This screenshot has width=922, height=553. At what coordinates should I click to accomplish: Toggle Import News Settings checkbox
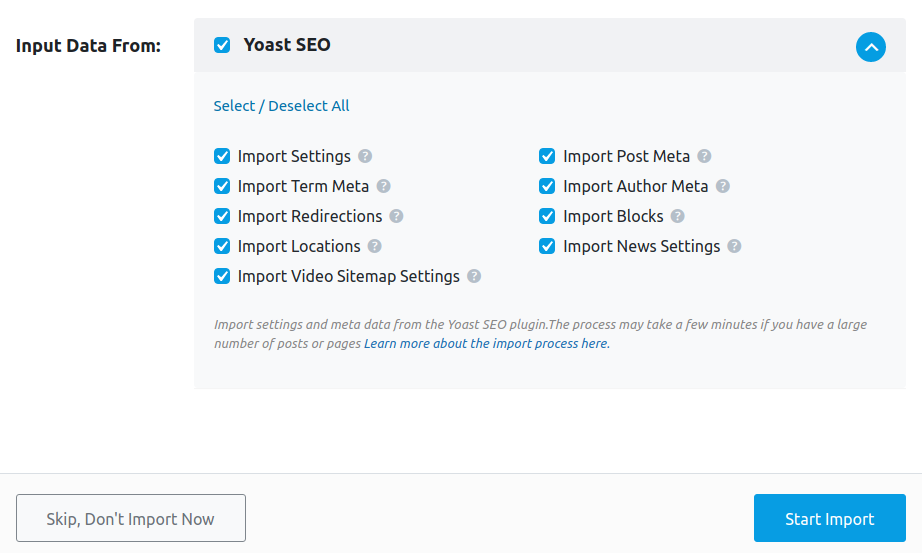pyautogui.click(x=547, y=246)
